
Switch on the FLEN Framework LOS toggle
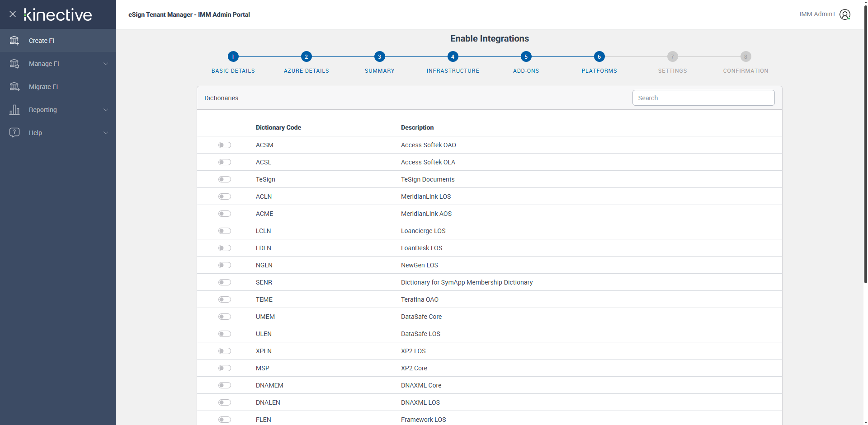point(225,420)
